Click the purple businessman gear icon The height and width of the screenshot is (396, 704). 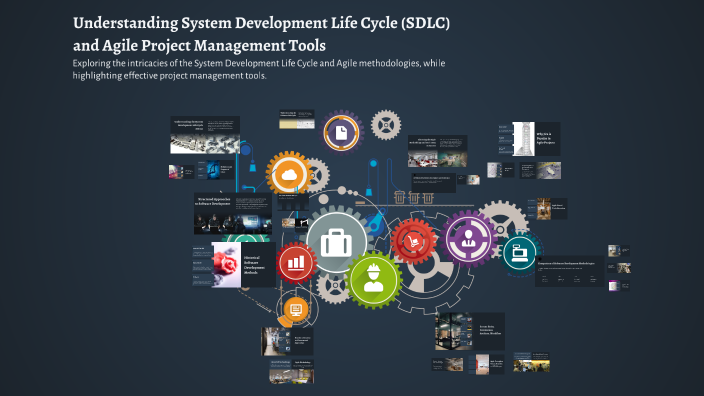pyautogui.click(x=468, y=238)
